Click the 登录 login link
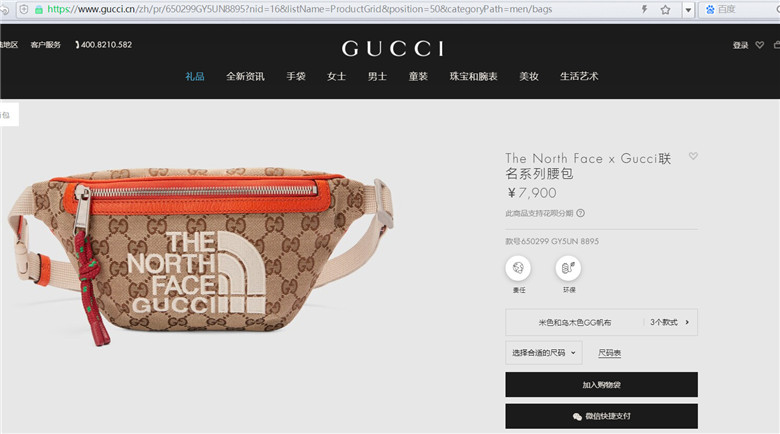The image size is (780, 434). (740, 45)
